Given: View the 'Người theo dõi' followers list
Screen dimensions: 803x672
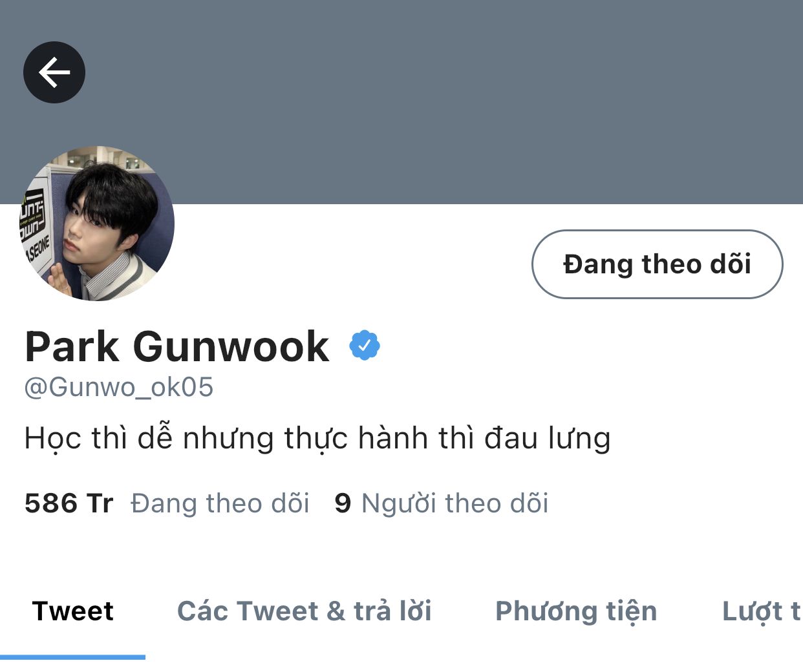Looking at the screenshot, I should pyautogui.click(x=455, y=503).
